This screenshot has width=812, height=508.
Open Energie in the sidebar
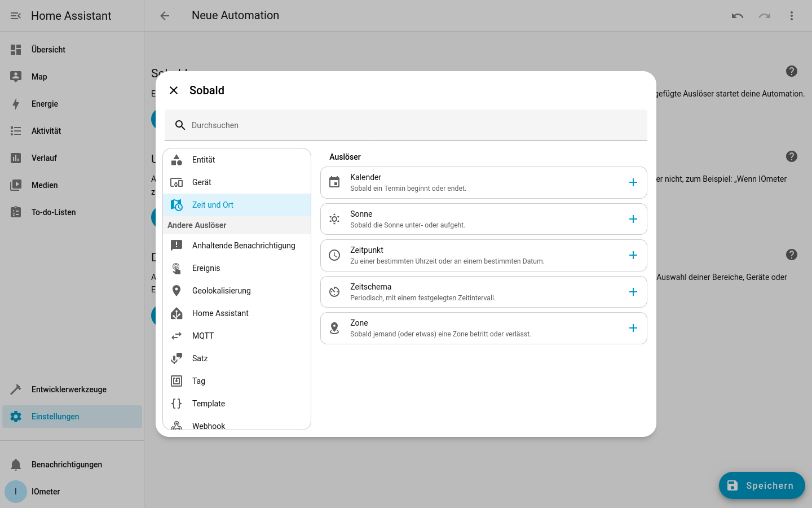72,104
